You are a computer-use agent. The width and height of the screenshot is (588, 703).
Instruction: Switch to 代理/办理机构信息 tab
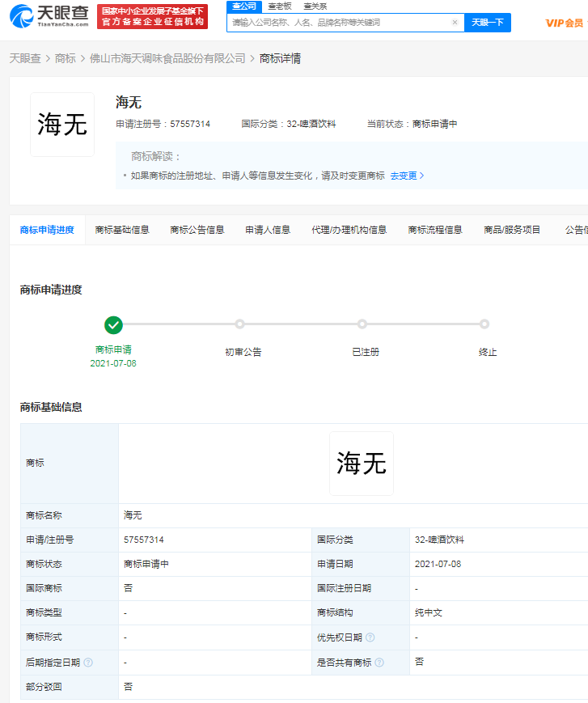click(x=349, y=230)
